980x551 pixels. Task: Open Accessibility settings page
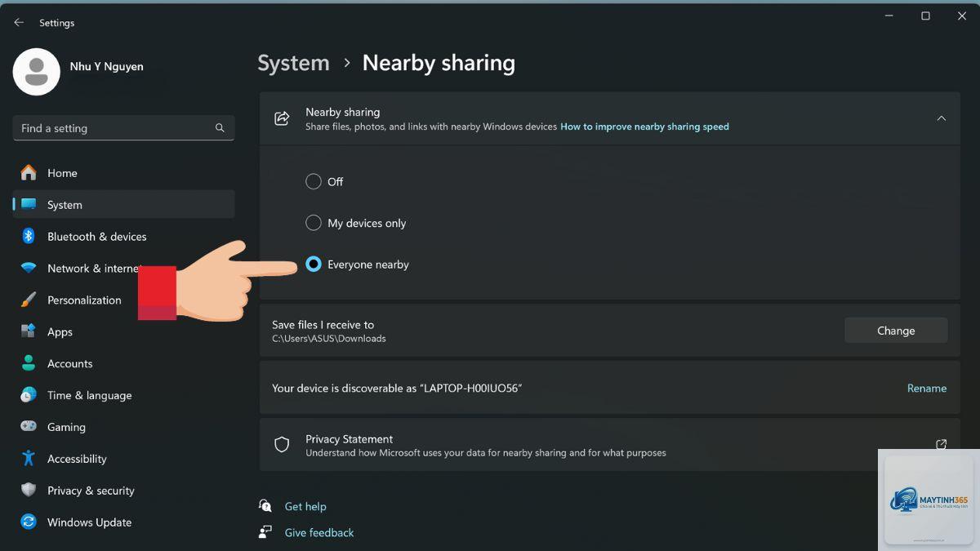click(123, 458)
